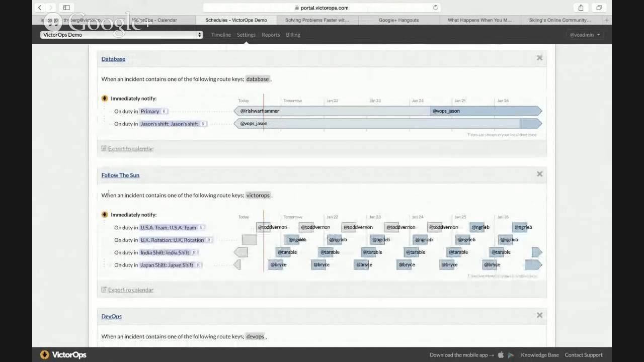The height and width of the screenshot is (362, 644).
Task: Switch to Solving Problems Faster tab
Action: pyautogui.click(x=317, y=20)
